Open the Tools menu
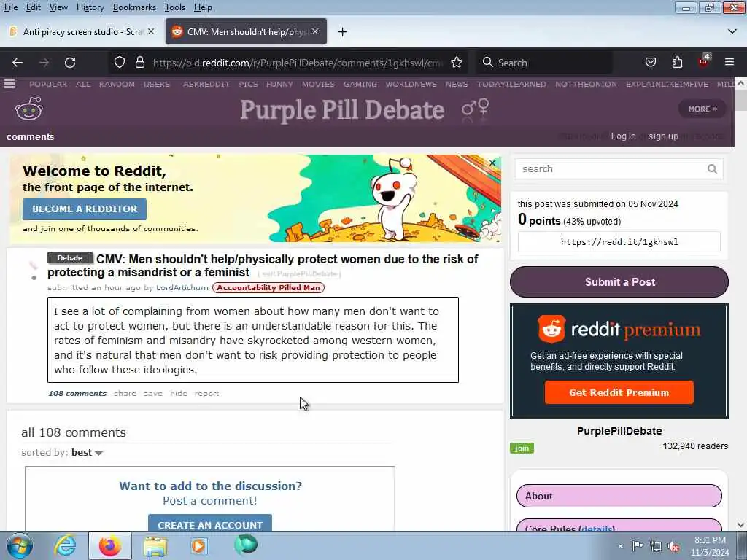Viewport: 747px width, 560px height. click(x=175, y=7)
